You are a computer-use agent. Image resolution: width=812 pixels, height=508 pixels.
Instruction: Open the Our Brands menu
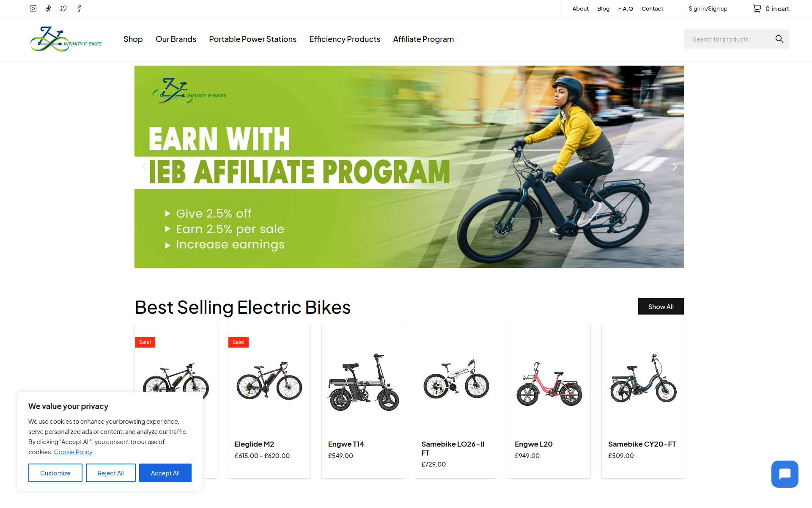click(x=176, y=39)
